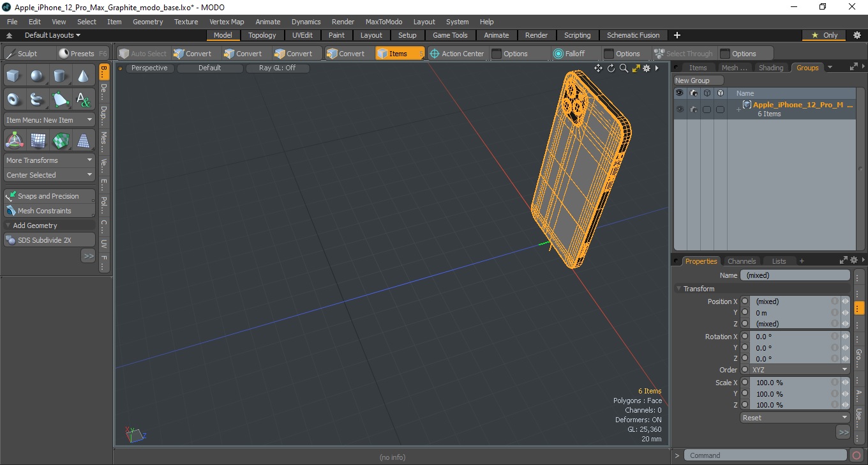
Task: Click the viewport pan move icon
Action: [598, 68]
